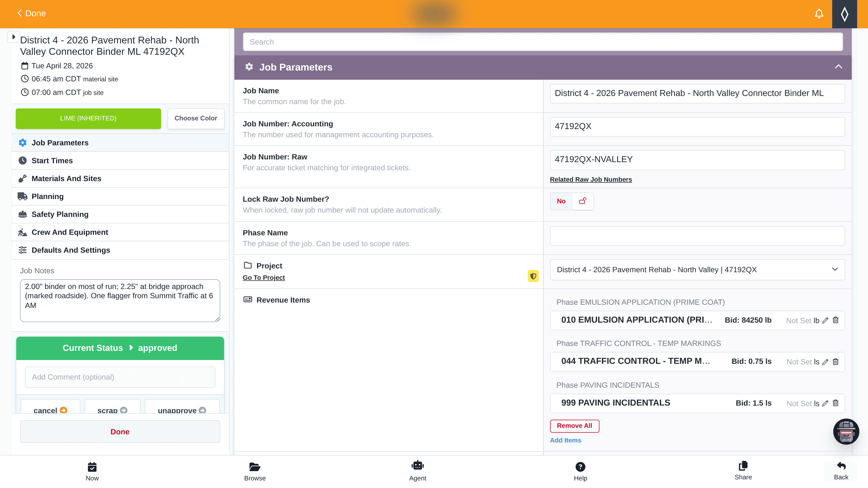Screen dimensions: 868x488
Task: Click the Crew And Equipment worker icon
Action: pos(23,232)
